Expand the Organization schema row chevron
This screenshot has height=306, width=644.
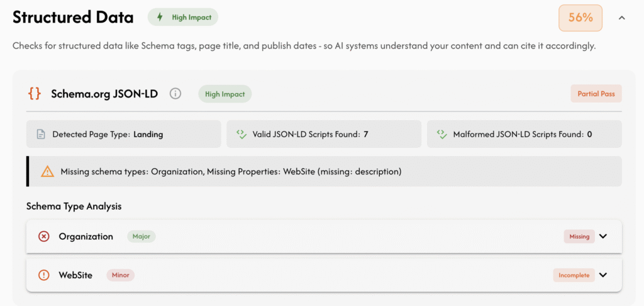[x=603, y=237]
